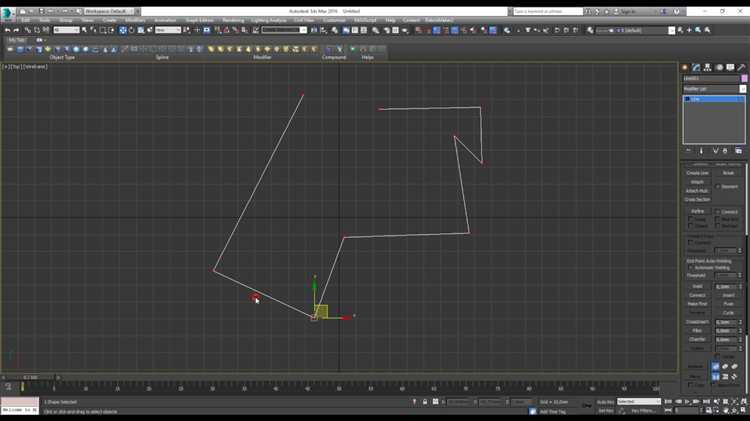Click the 3ds Max application logo button

7,13
